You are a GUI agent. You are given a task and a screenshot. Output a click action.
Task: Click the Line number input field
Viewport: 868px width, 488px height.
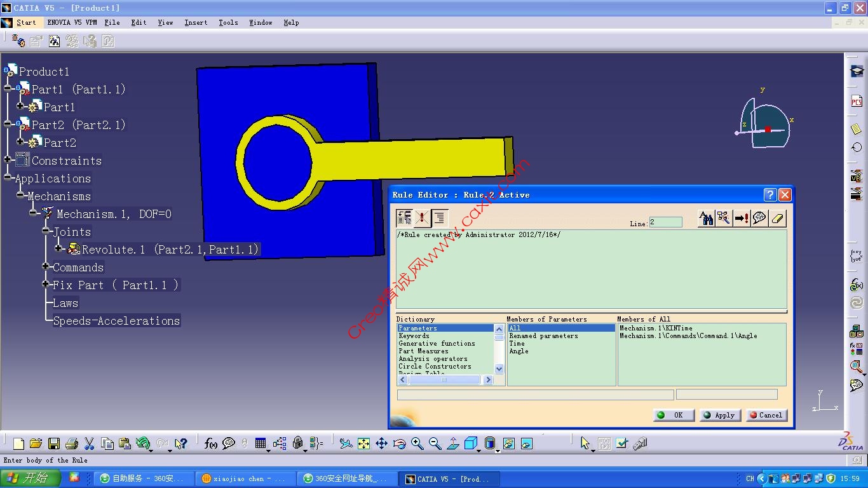pos(665,222)
